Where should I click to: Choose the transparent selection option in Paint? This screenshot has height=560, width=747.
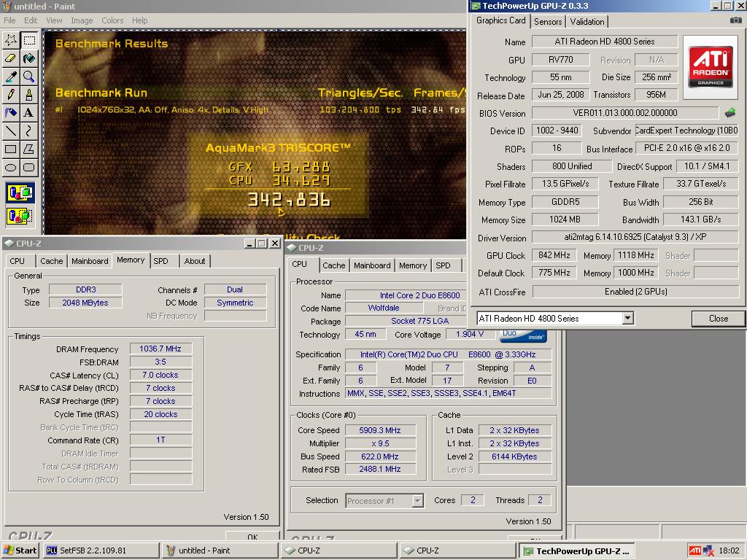click(x=20, y=216)
